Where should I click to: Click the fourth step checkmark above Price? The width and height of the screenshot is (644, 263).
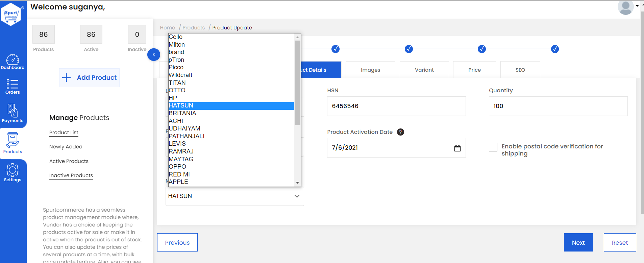482,49
